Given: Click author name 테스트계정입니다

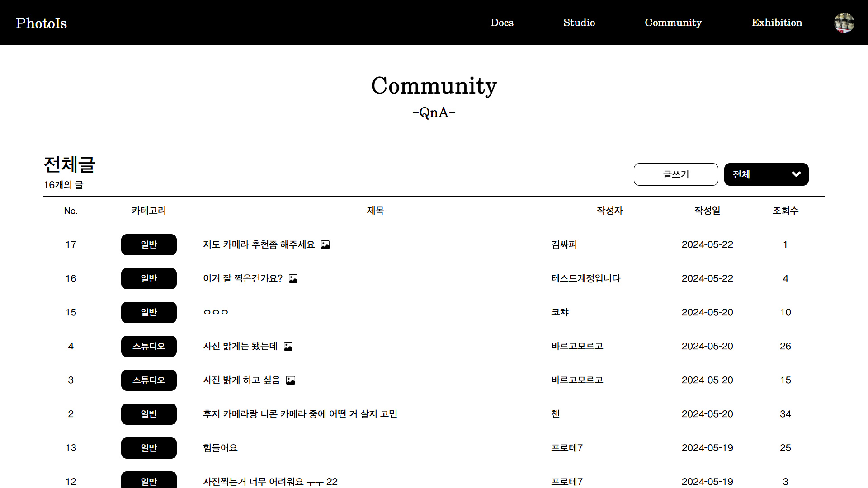Looking at the screenshot, I should click(x=586, y=278).
